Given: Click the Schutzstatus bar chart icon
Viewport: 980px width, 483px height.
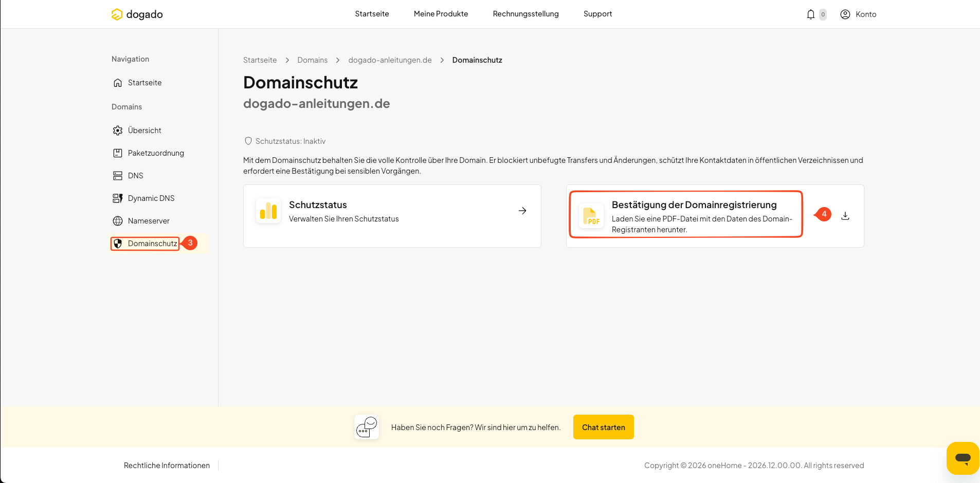Looking at the screenshot, I should click(x=268, y=211).
